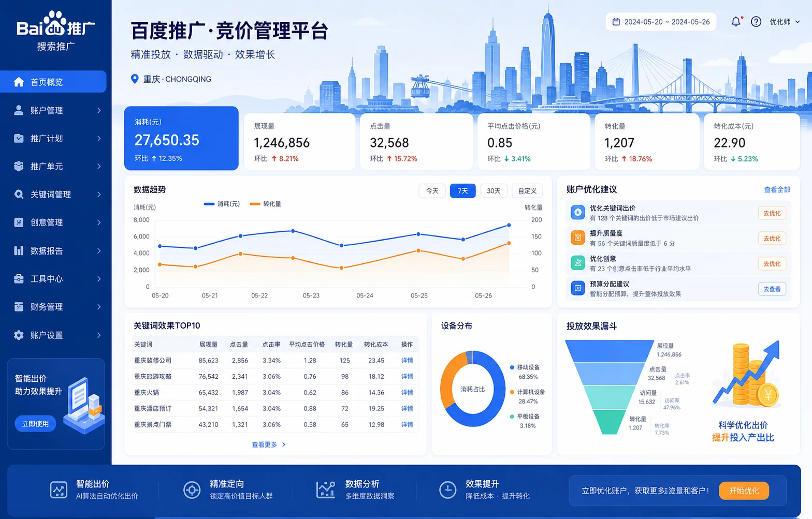
Task: Click the 推广计划 sidebar icon
Action: tap(19, 138)
